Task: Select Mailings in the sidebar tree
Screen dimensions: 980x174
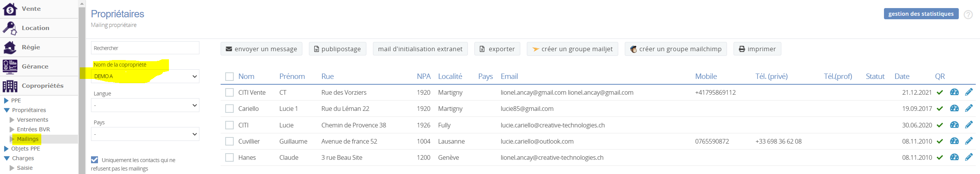Action: click(28, 139)
